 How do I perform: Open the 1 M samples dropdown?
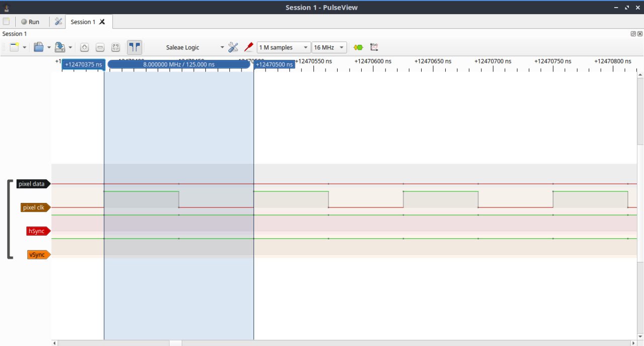(284, 47)
